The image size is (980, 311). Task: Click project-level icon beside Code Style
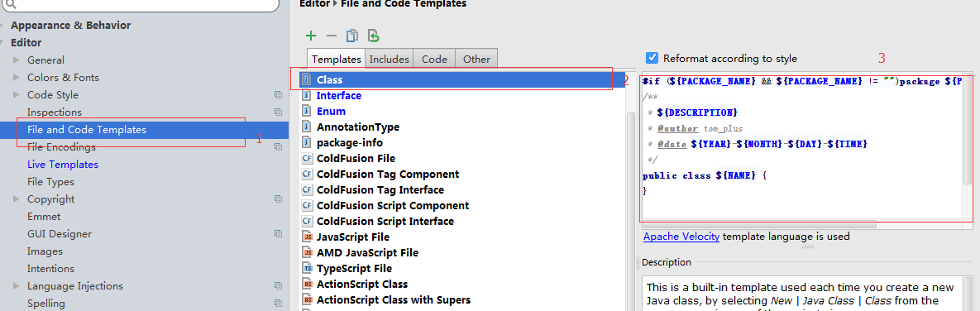click(278, 95)
